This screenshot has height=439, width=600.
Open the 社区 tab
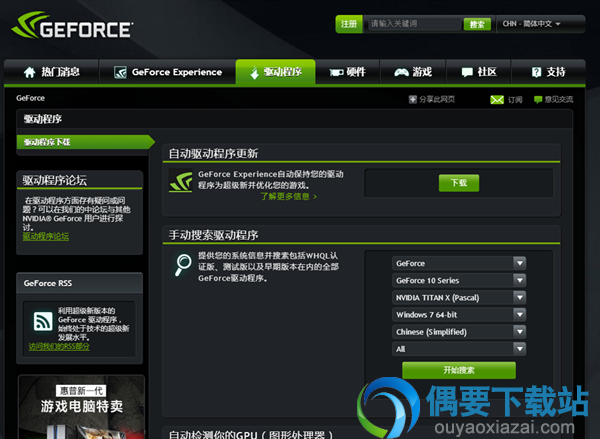click(x=479, y=72)
